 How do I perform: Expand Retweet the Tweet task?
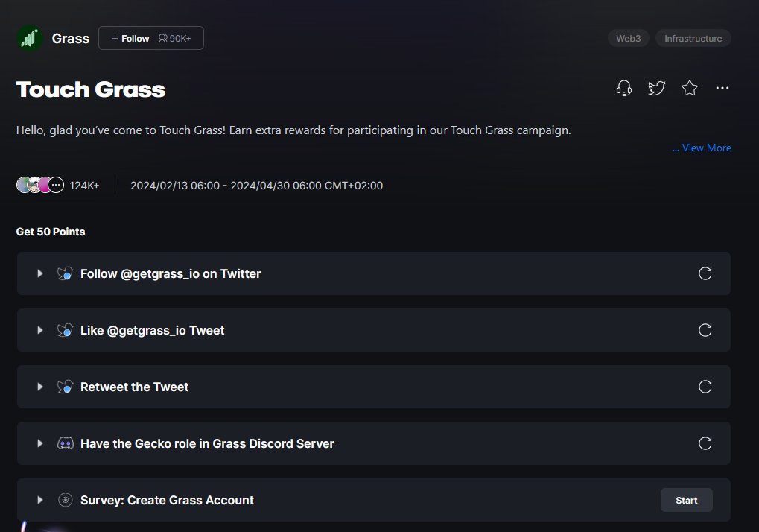tap(40, 387)
